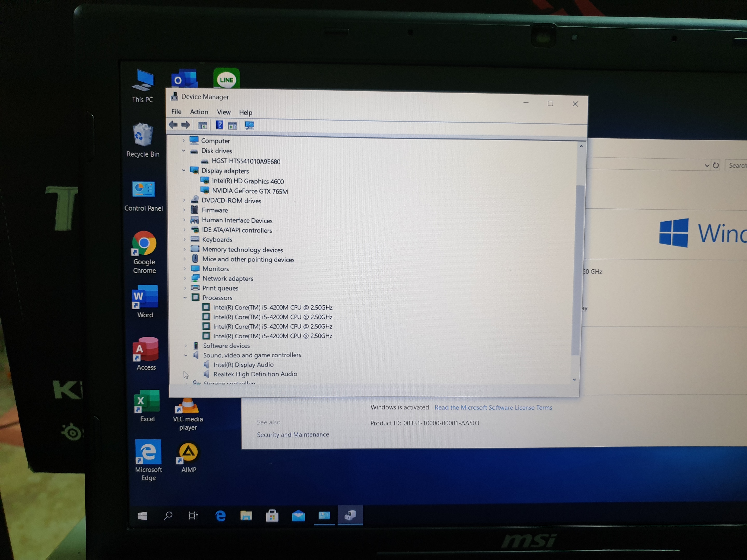The width and height of the screenshot is (747, 560).
Task: Collapse the Display adapters category
Action: point(184,171)
